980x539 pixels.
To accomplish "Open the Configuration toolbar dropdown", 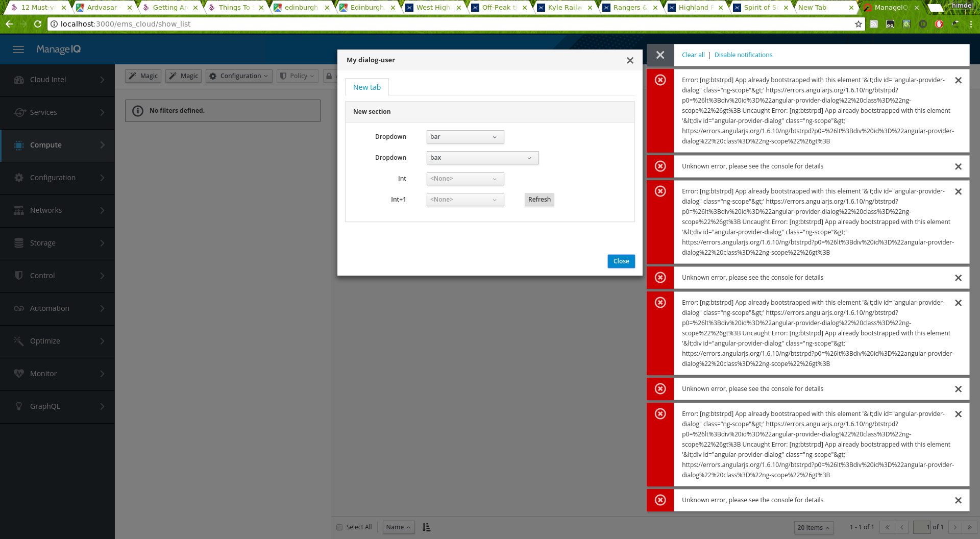I will (x=239, y=76).
